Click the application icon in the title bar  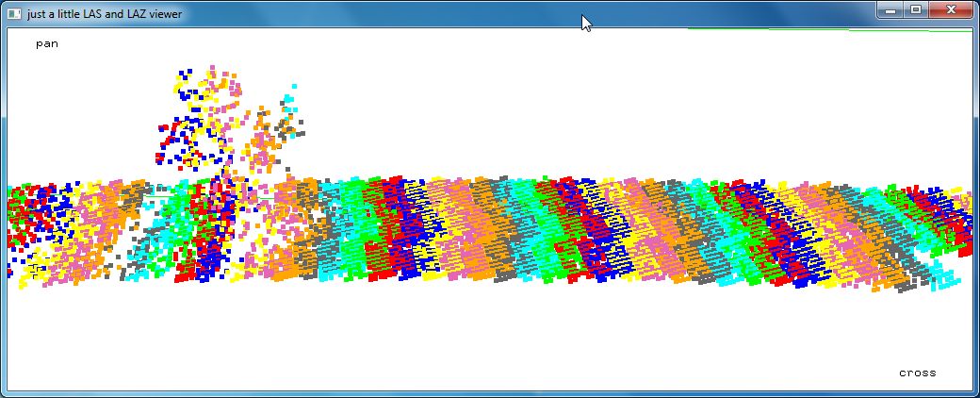click(x=14, y=14)
